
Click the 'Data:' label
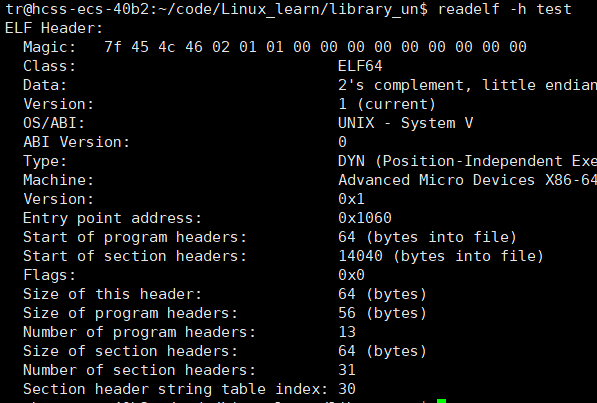(x=45, y=85)
